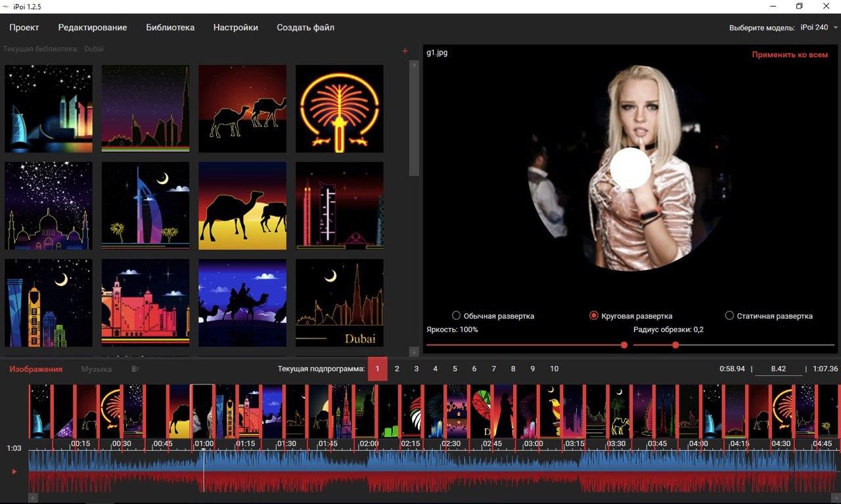Click the Яркость brightness slider handle
841x504 pixels.
(624, 345)
